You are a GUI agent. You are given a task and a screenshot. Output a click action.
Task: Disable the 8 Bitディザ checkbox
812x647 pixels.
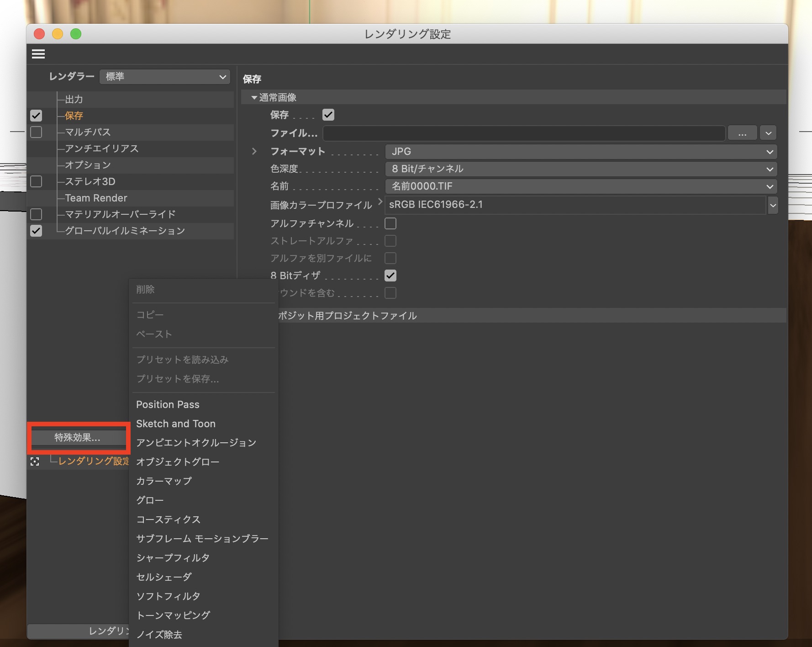tap(390, 276)
